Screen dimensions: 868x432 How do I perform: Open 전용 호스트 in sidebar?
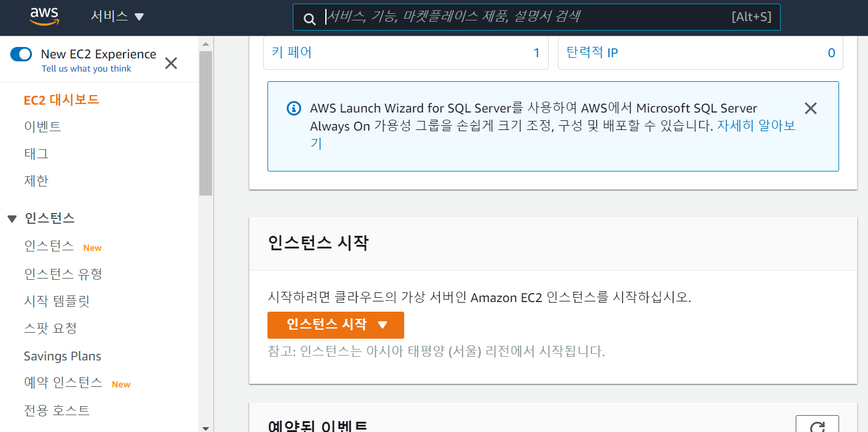pyautogui.click(x=57, y=411)
